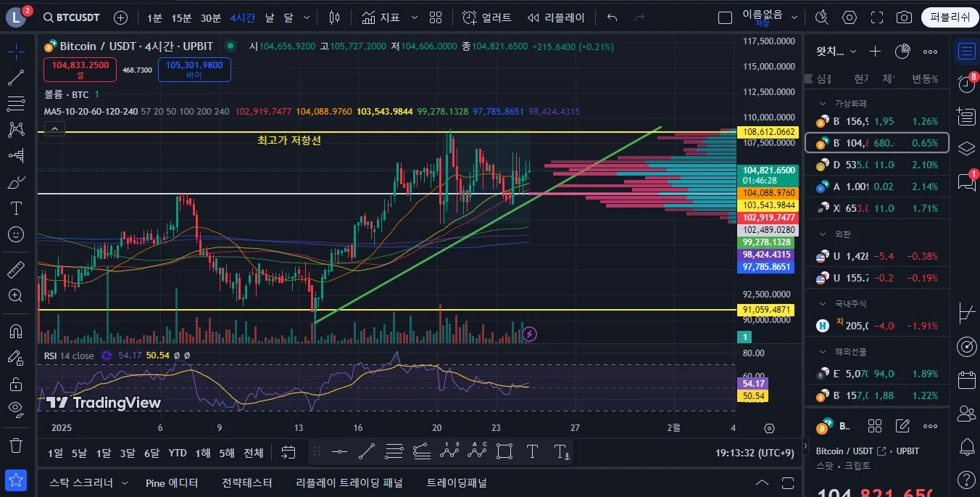
Task: Open the Fibonacci retracement tools
Action: [x=16, y=104]
